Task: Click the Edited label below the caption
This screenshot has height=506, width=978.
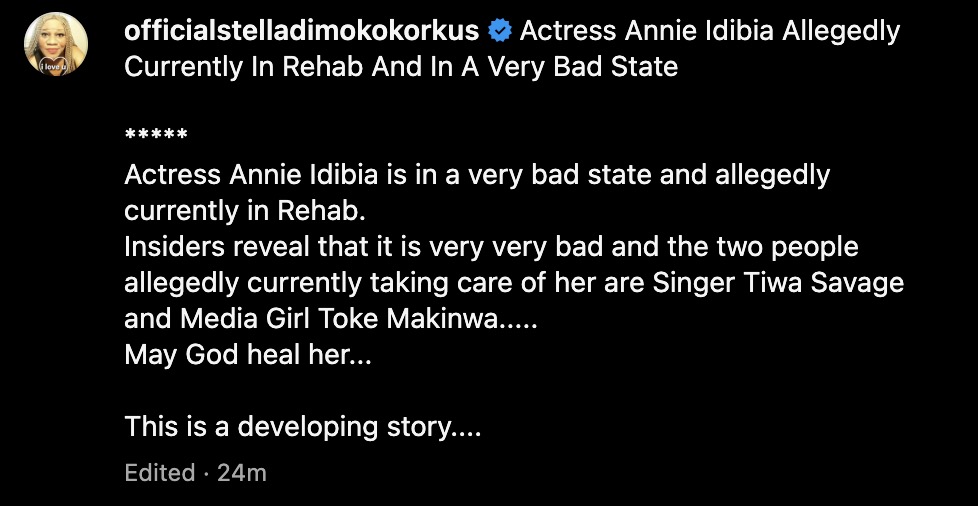Action: (159, 473)
